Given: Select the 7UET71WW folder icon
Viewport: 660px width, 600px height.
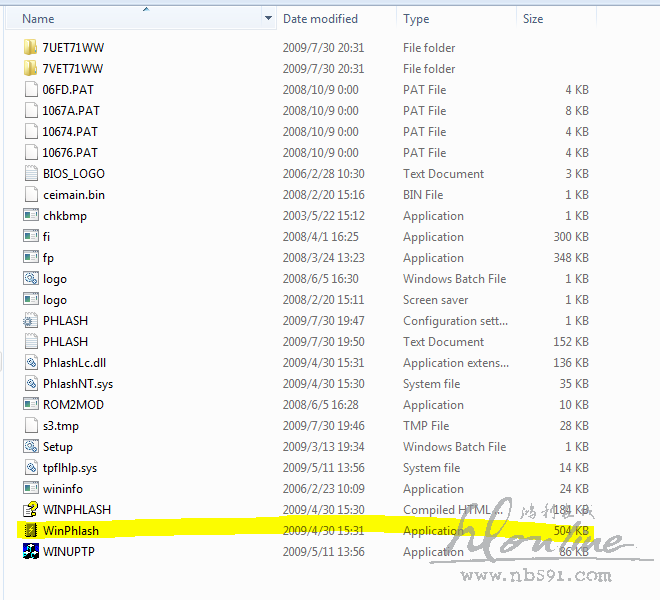Looking at the screenshot, I should coord(30,48).
